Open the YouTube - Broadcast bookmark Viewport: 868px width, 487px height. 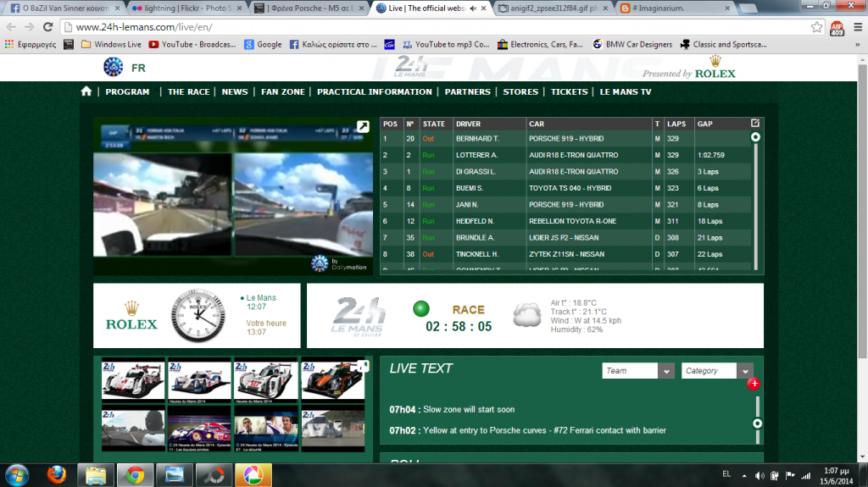click(x=192, y=44)
